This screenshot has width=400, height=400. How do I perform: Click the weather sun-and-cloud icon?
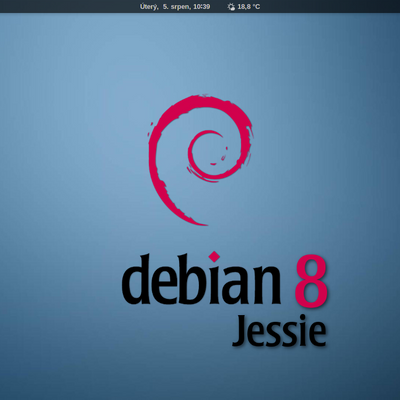point(231,7)
